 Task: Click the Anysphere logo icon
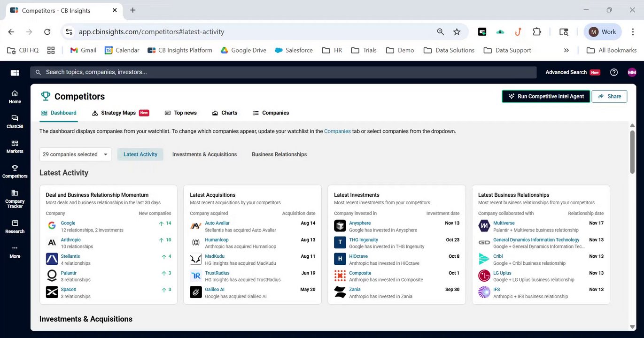340,226
